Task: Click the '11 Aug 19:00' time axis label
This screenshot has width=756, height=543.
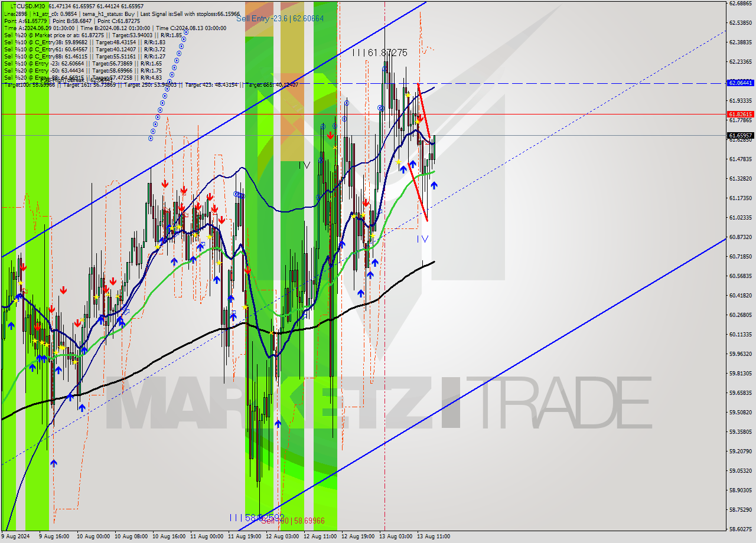Action: 245,537
